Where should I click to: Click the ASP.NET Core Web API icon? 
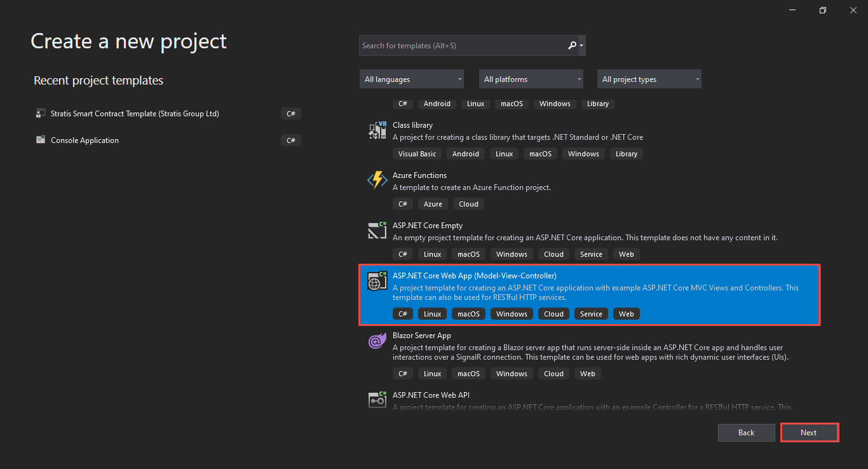(x=377, y=400)
